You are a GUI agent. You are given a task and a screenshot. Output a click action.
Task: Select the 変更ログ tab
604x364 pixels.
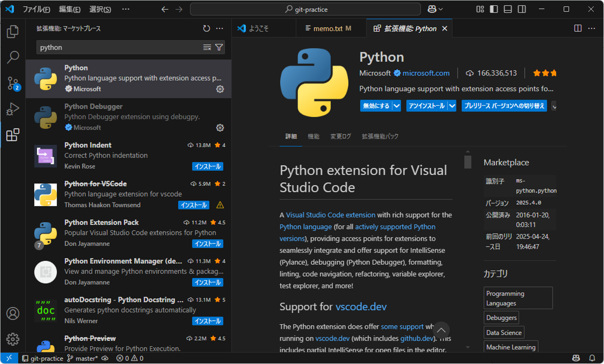(x=340, y=136)
